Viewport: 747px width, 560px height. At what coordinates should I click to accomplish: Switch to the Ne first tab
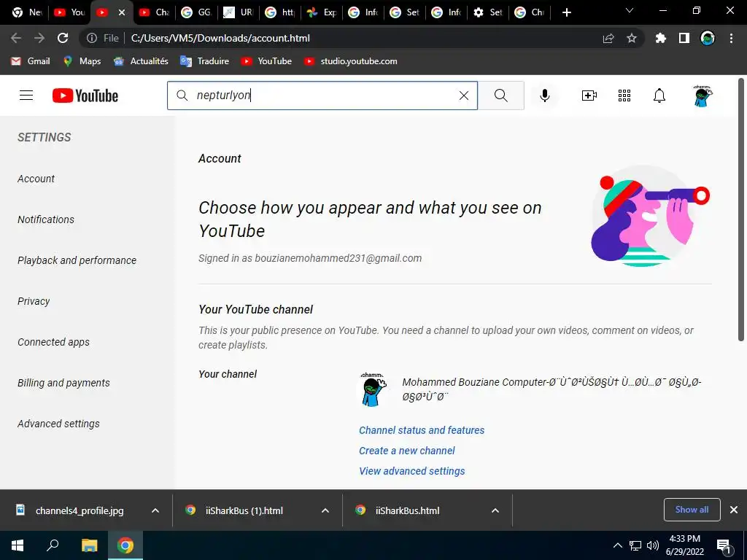[27, 12]
